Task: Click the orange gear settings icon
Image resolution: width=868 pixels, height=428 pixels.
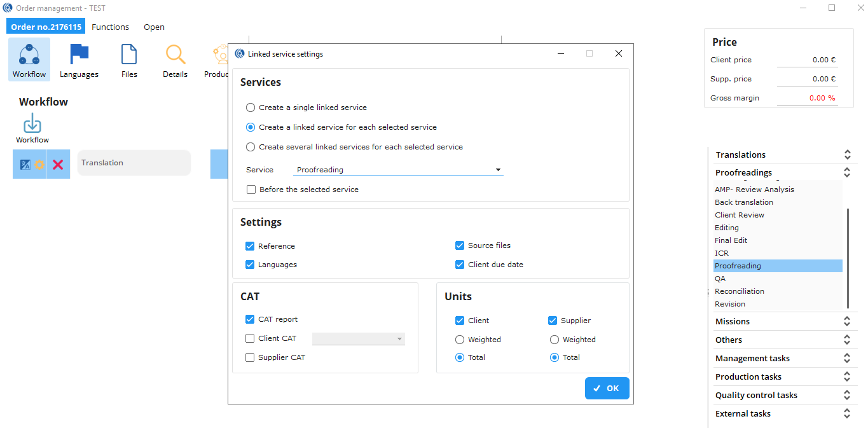Action: click(39, 165)
